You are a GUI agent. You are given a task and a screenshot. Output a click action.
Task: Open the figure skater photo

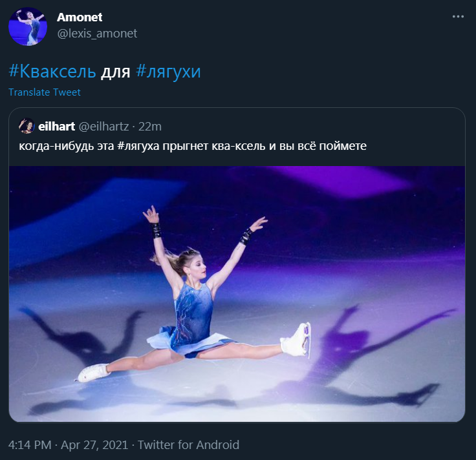(x=237, y=294)
